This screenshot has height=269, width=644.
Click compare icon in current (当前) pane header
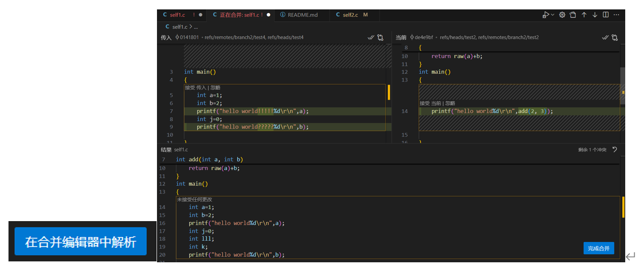coord(615,38)
